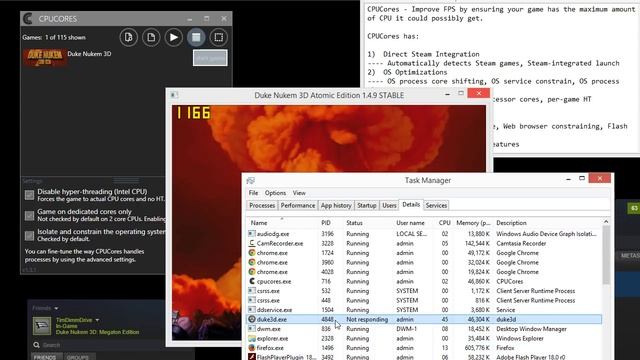Open View menu in Task Manager

(x=299, y=193)
